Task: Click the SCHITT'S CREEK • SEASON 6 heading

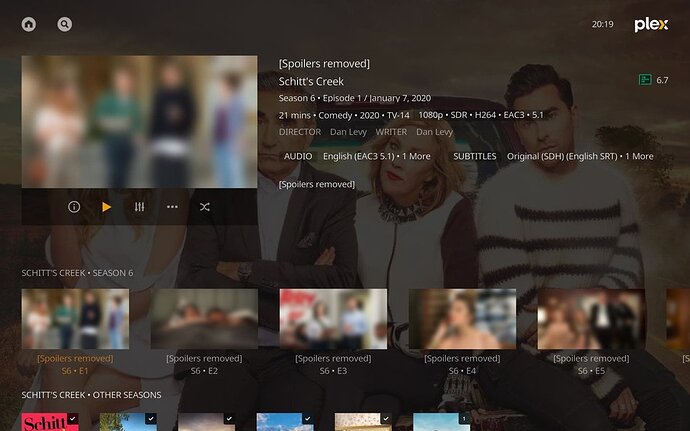Action: 77,273
